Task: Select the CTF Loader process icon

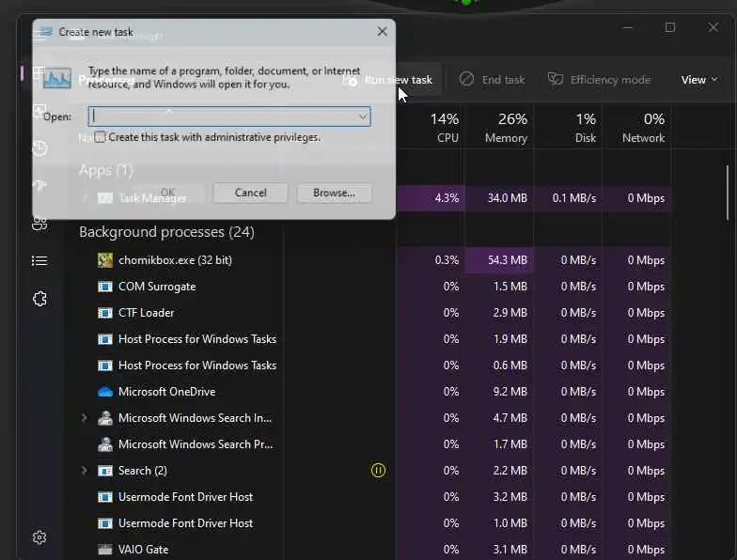Action: pos(105,313)
